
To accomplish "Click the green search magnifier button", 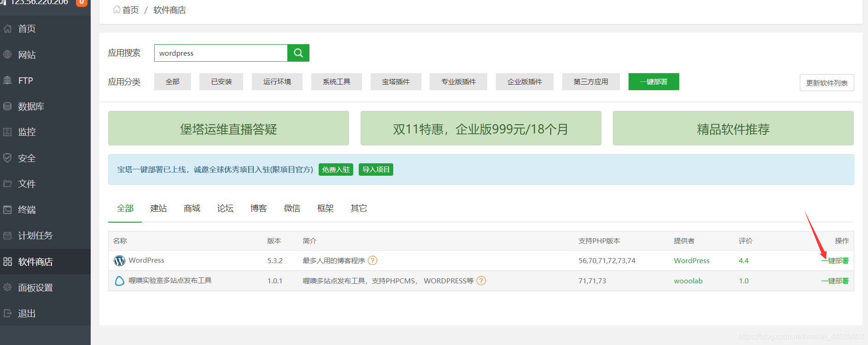I will tap(298, 53).
